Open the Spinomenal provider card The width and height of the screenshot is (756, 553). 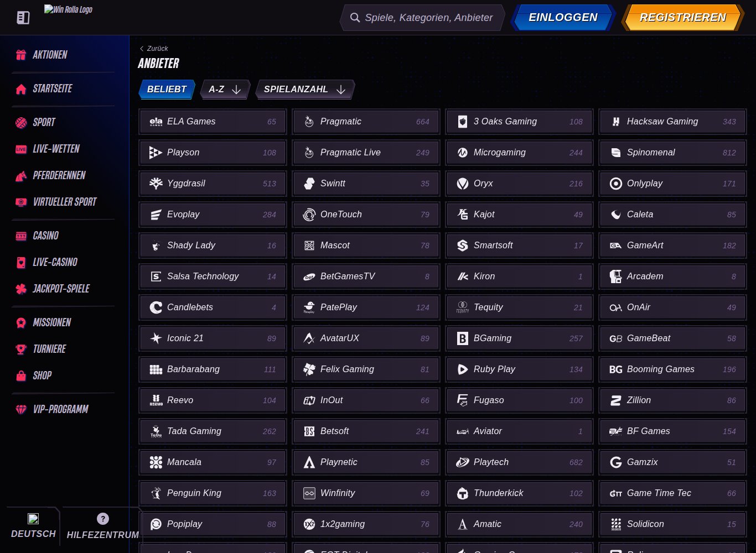(x=673, y=153)
